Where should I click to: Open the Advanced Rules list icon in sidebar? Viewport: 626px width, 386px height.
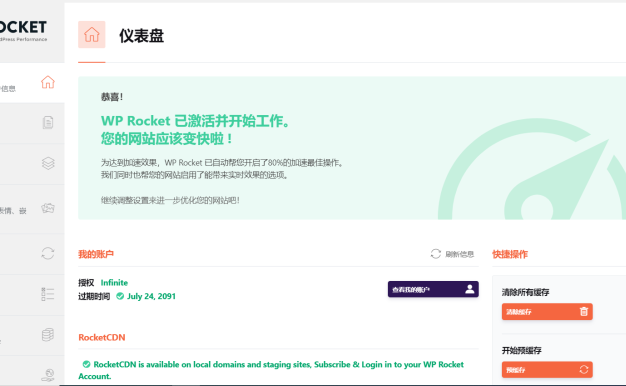[x=48, y=294]
